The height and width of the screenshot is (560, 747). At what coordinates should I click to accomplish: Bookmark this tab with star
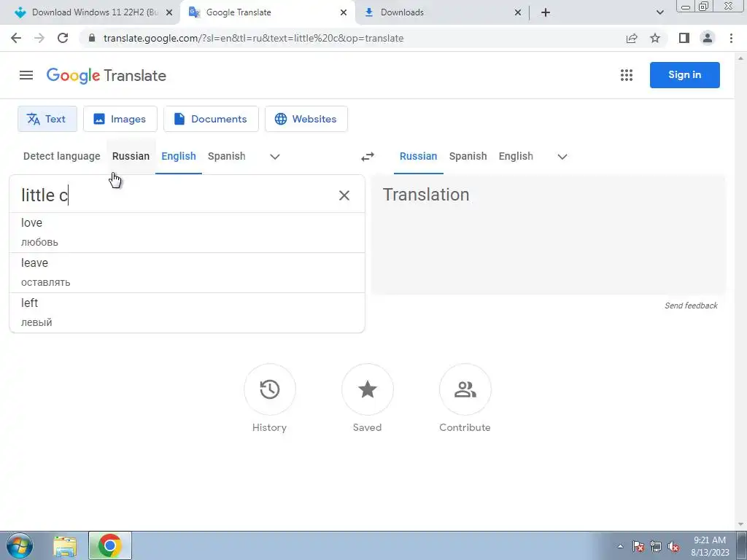[655, 38]
